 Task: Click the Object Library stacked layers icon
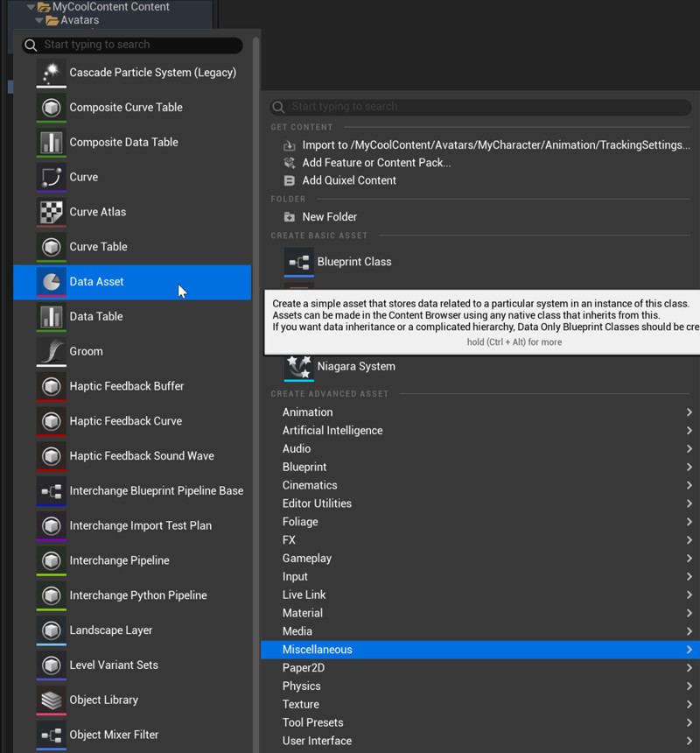click(x=52, y=700)
